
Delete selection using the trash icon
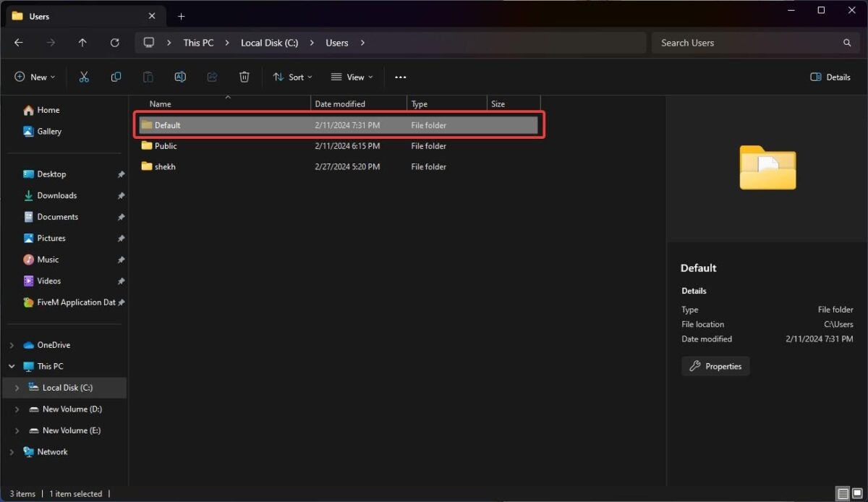point(244,77)
